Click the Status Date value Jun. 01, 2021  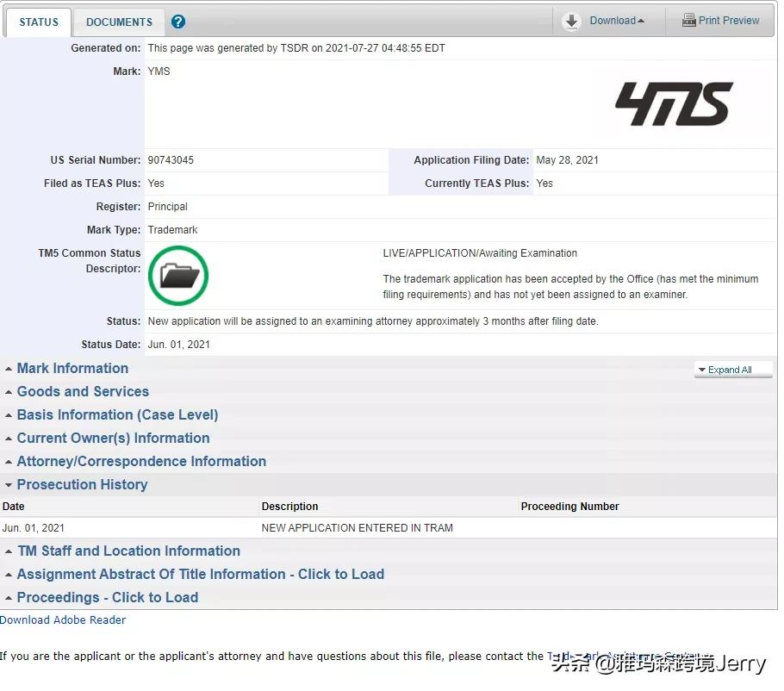point(178,345)
